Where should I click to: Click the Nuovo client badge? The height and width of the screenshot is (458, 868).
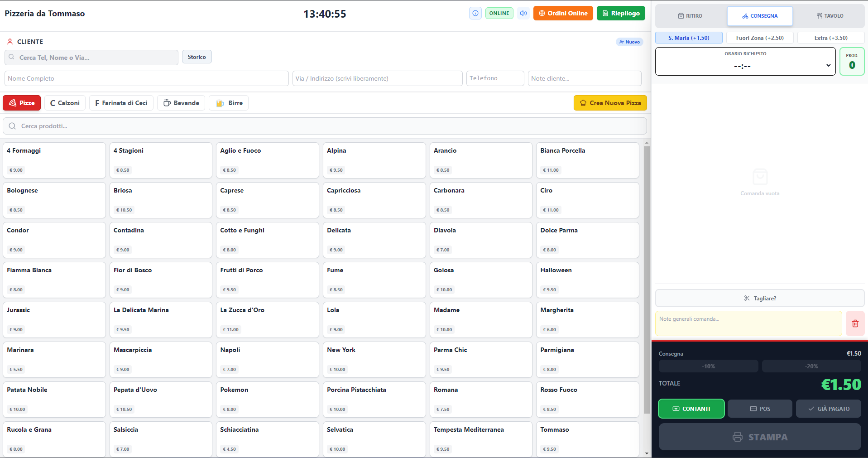coord(629,42)
